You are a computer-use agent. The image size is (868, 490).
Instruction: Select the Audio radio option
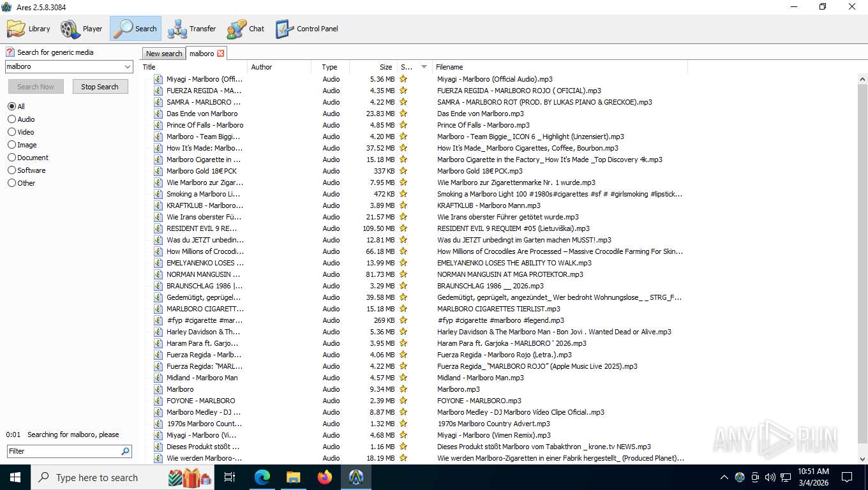pyautogui.click(x=21, y=119)
